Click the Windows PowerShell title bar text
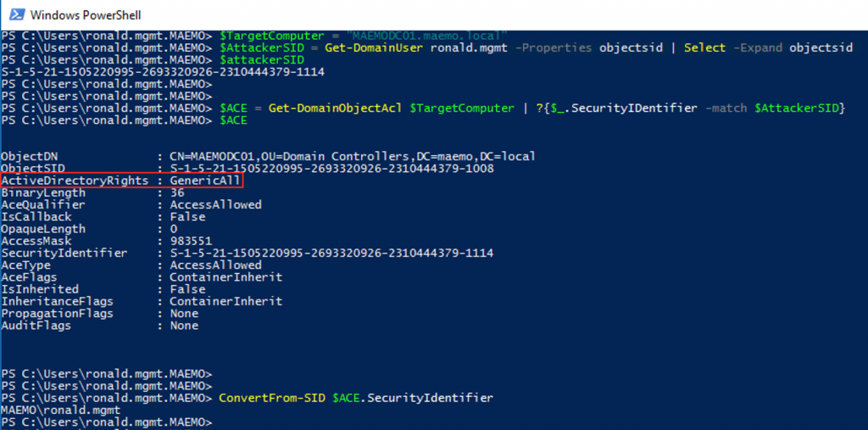 click(87, 15)
